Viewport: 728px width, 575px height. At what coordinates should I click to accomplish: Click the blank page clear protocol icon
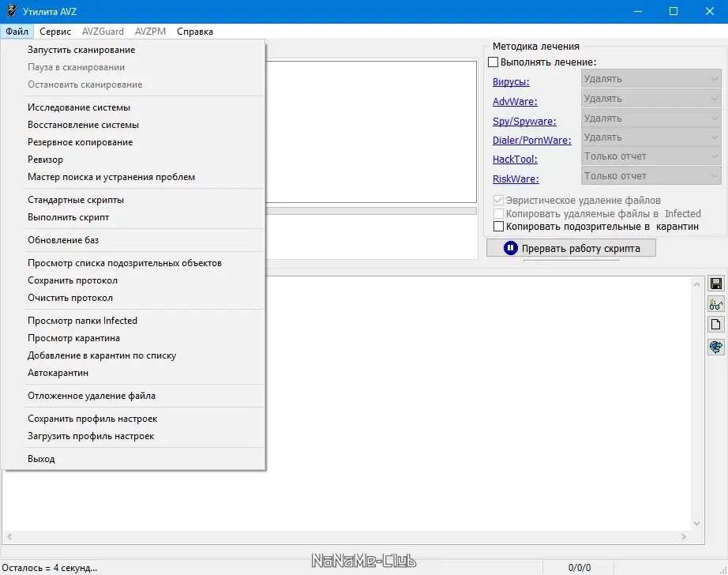tap(716, 324)
